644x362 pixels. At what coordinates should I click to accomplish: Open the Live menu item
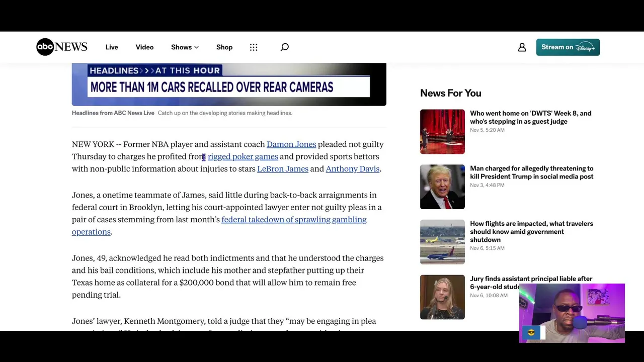(x=112, y=47)
